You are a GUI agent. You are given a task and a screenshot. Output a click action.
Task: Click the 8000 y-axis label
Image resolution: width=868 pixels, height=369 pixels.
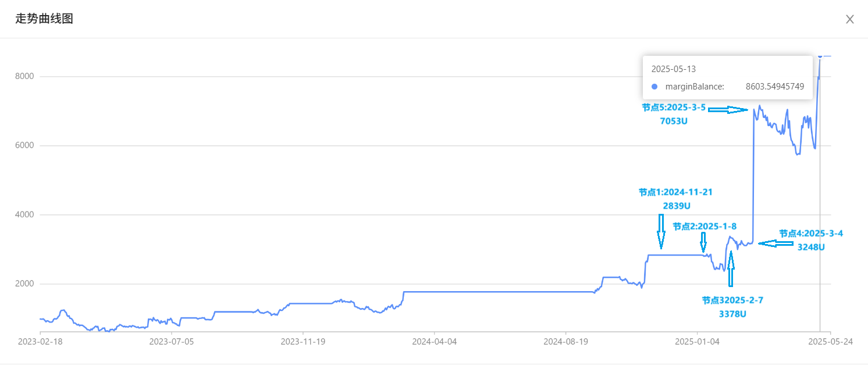point(24,76)
